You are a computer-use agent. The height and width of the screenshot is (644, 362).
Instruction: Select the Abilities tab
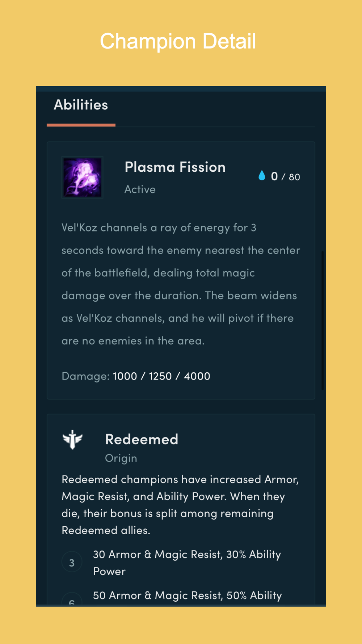(81, 105)
